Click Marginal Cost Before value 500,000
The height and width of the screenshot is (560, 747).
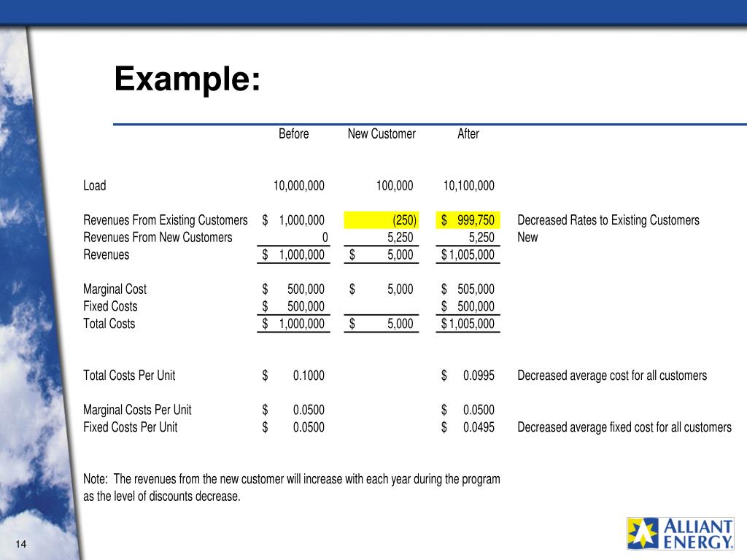[x=293, y=289]
